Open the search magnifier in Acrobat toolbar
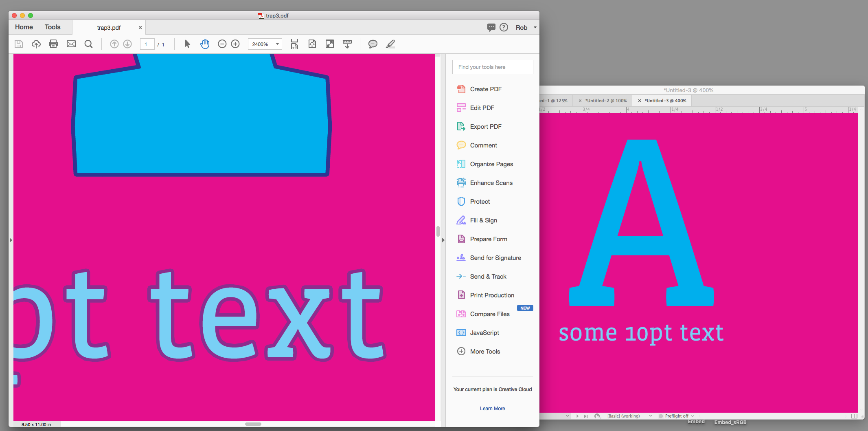The width and height of the screenshot is (868, 431). coord(88,44)
